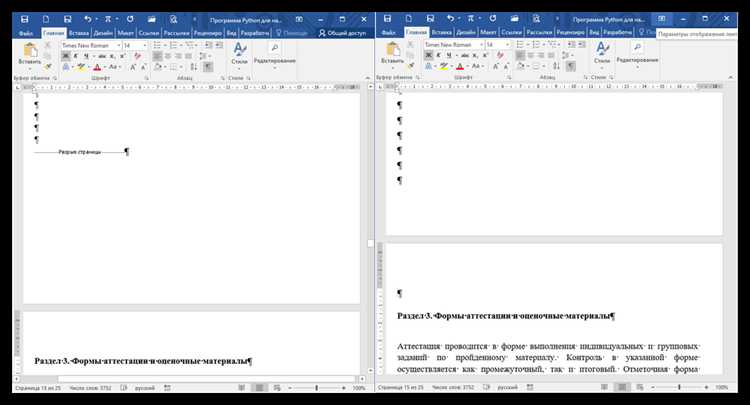The width and height of the screenshot is (750, 405).
Task: Click Paste (Вставить) in the left window
Action: tap(29, 56)
